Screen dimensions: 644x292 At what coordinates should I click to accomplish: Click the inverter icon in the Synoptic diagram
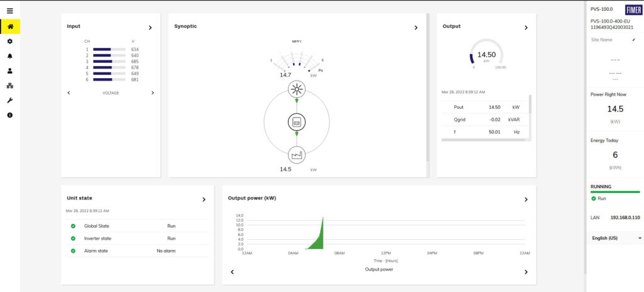(296, 122)
